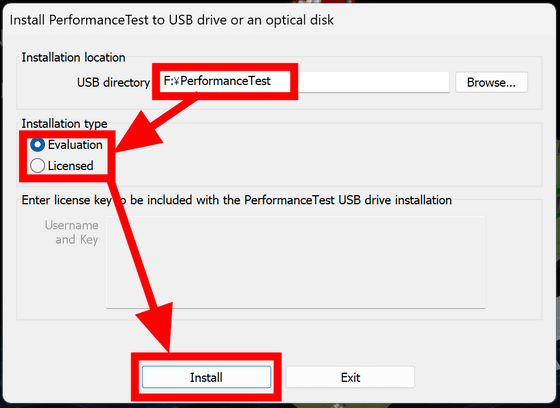Viewport: 560px width, 408px height.
Task: Click the 'Installation type' group heading
Action: tap(64, 124)
